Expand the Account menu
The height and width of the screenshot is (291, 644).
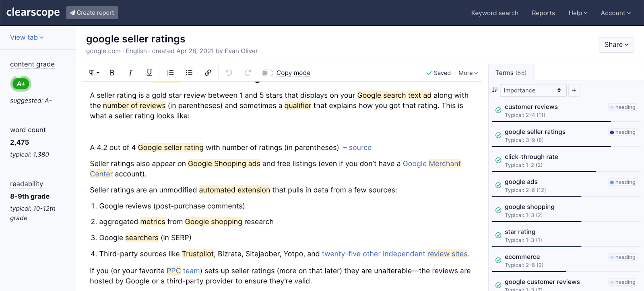click(616, 13)
